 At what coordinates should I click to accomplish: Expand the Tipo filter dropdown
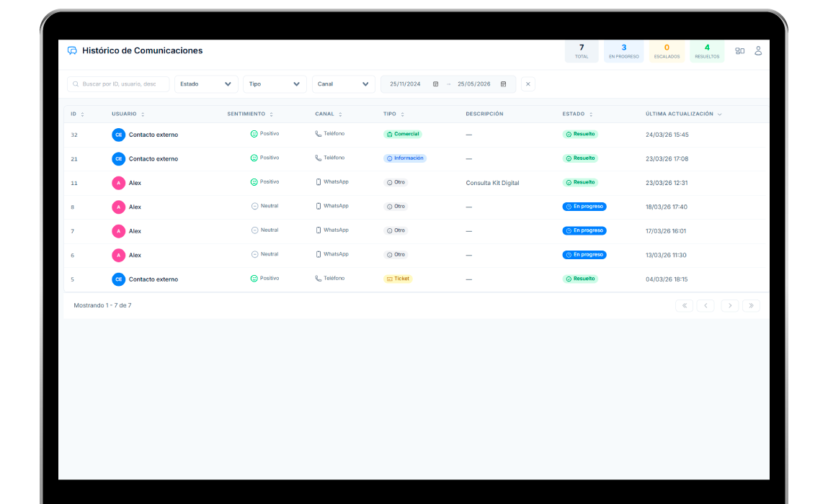[275, 84]
